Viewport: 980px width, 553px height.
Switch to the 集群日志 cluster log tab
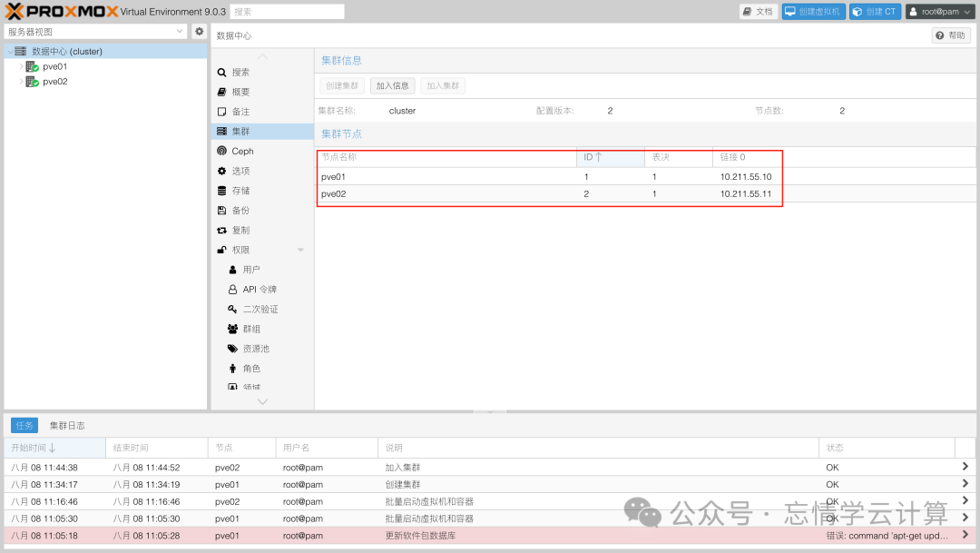67,425
